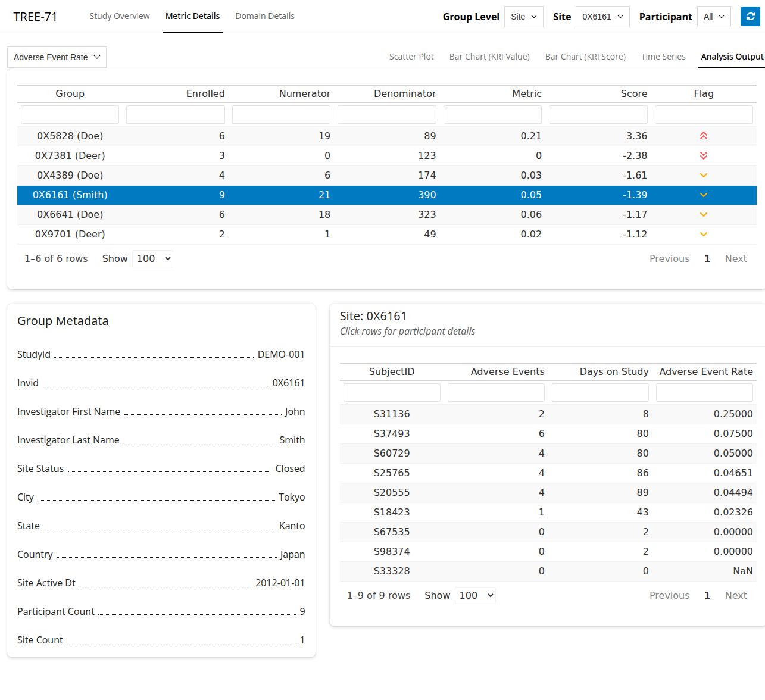765x700 pixels.
Task: Change rows shown in site table
Action: coord(153,258)
